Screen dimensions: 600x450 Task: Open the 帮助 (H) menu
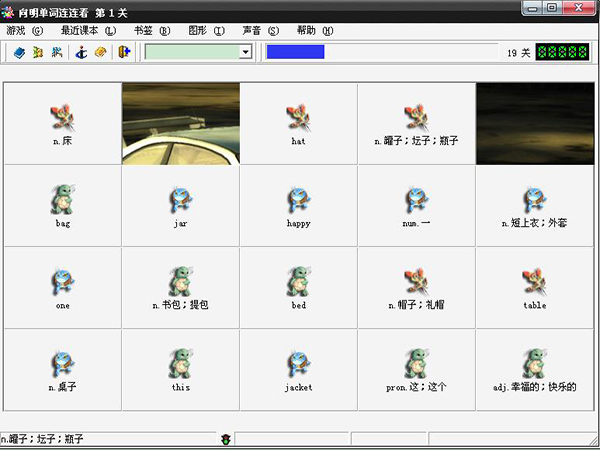315,31
